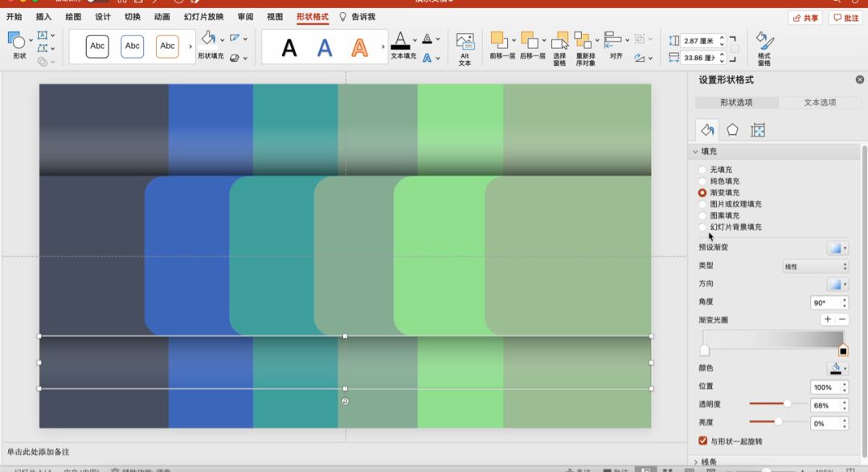Click the 对齐 align icon
868x472 pixels.
point(612,40)
